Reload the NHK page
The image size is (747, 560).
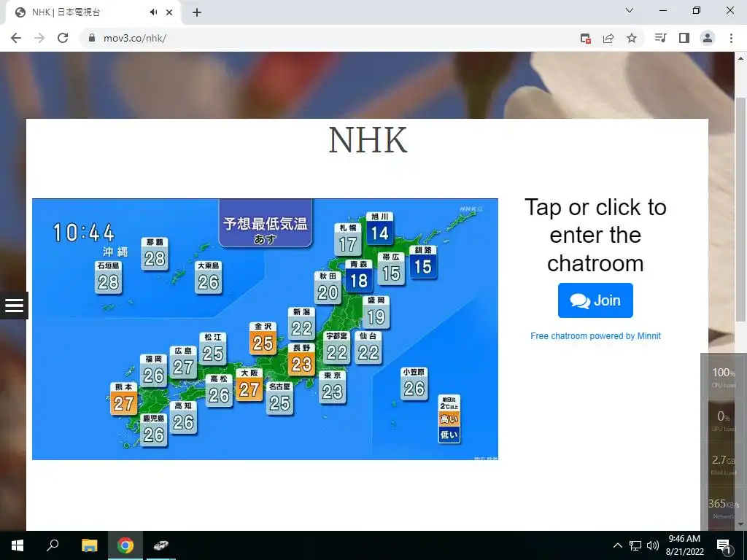pyautogui.click(x=63, y=38)
